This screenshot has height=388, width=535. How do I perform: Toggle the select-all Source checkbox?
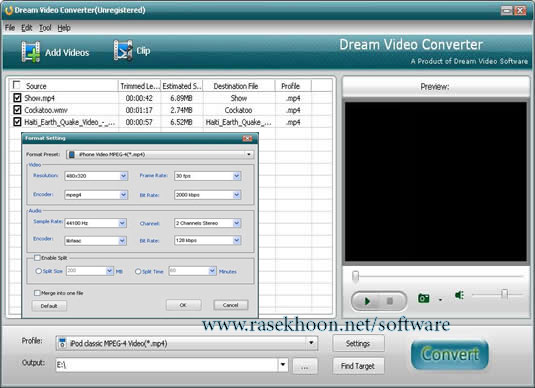click(x=16, y=85)
